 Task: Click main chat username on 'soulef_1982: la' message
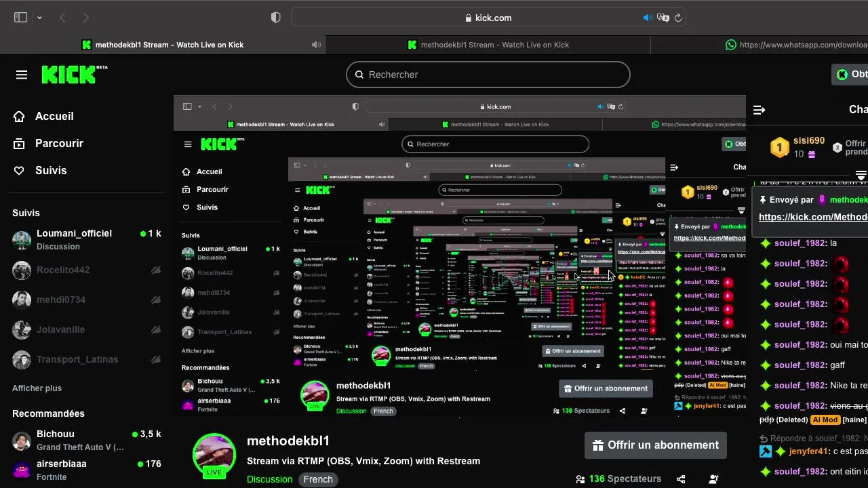(800, 243)
